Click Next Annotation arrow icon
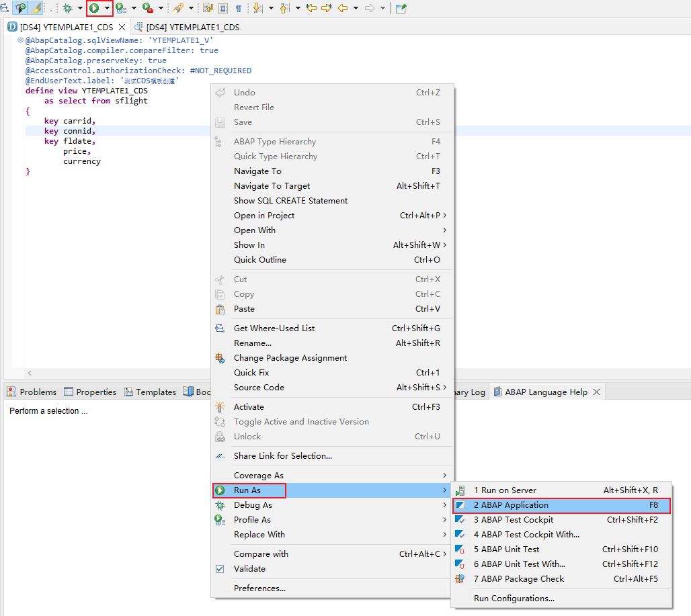 point(258,8)
